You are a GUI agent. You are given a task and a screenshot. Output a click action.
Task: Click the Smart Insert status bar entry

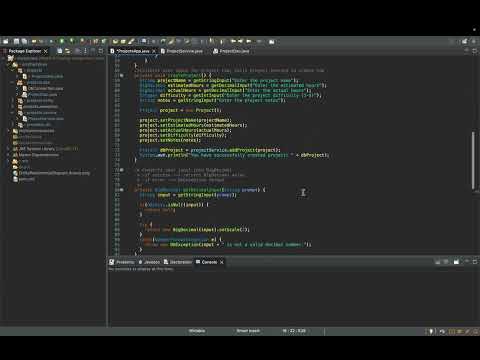coord(248,331)
